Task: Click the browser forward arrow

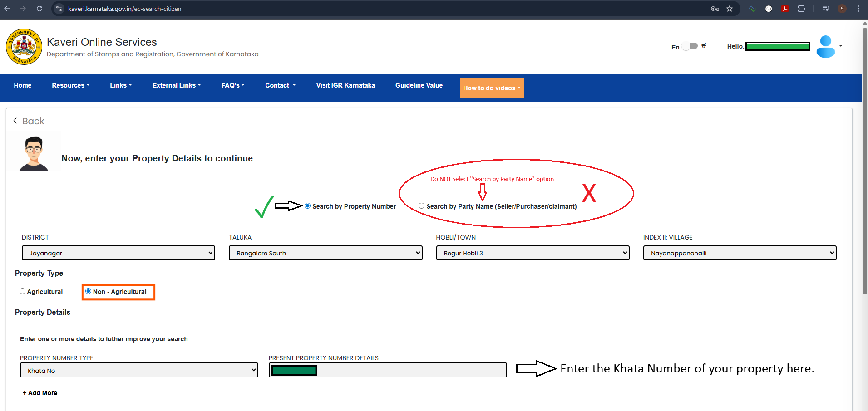Action: (x=23, y=9)
